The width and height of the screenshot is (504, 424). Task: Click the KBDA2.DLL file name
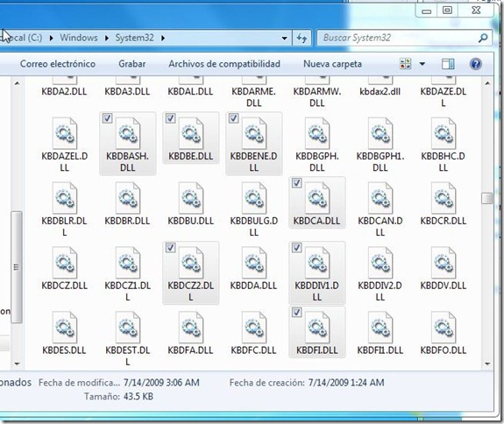64,91
